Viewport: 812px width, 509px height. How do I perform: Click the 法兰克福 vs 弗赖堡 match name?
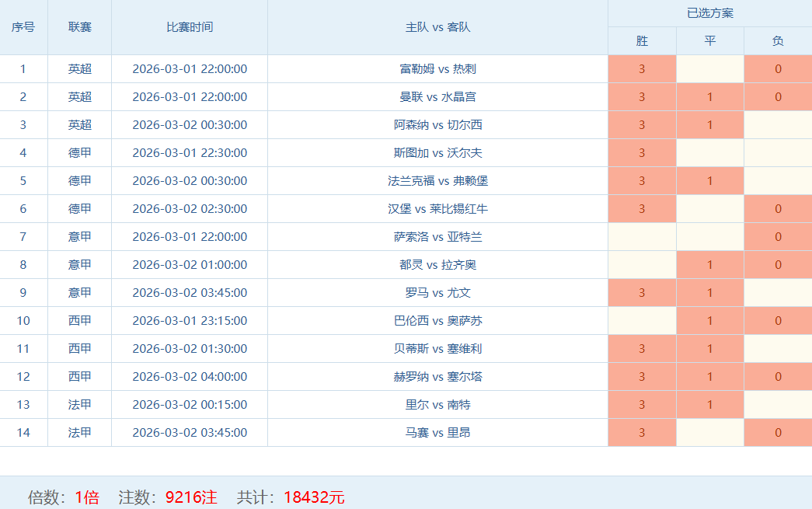pos(437,181)
